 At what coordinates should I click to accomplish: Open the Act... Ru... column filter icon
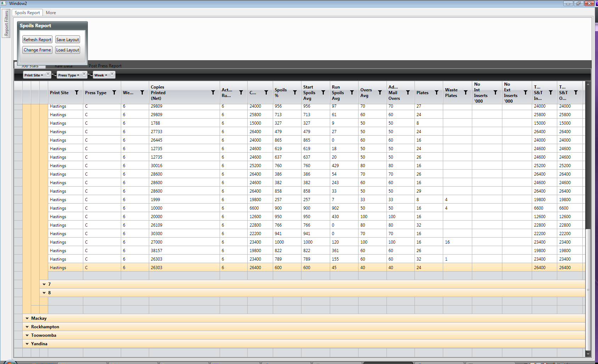(241, 92)
